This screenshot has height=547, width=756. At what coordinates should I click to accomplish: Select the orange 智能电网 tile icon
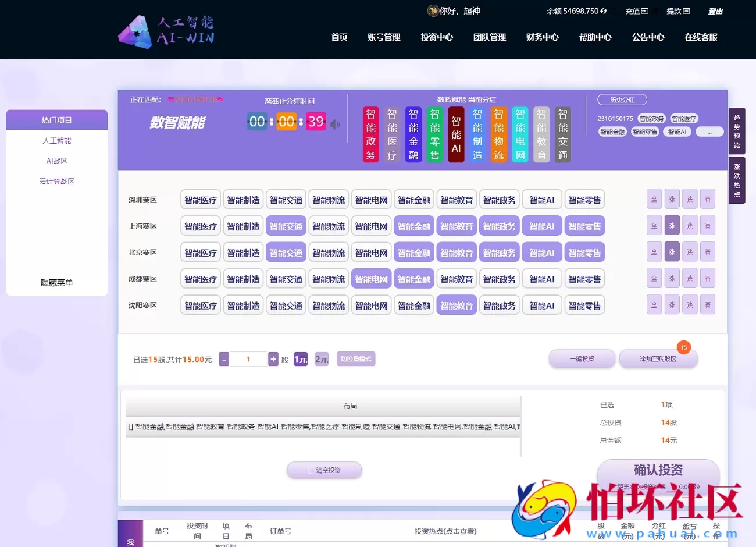520,134
